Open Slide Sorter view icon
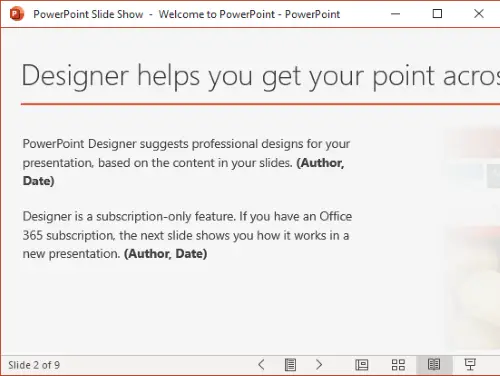The width and height of the screenshot is (500, 376). [398, 365]
